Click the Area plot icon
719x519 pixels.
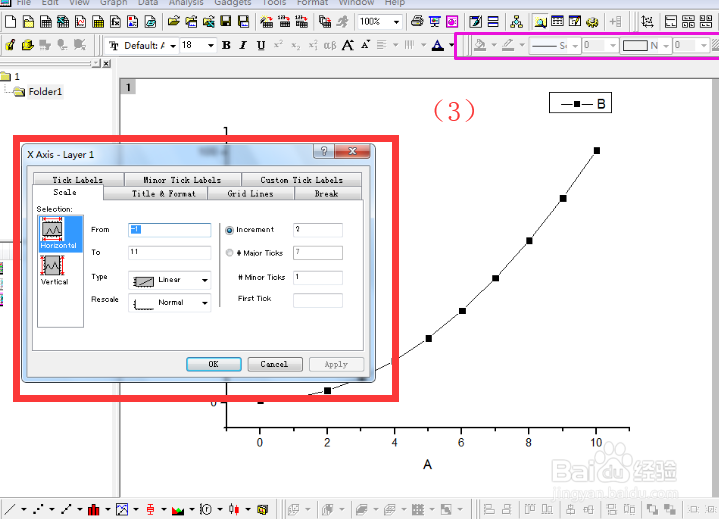pos(178,509)
